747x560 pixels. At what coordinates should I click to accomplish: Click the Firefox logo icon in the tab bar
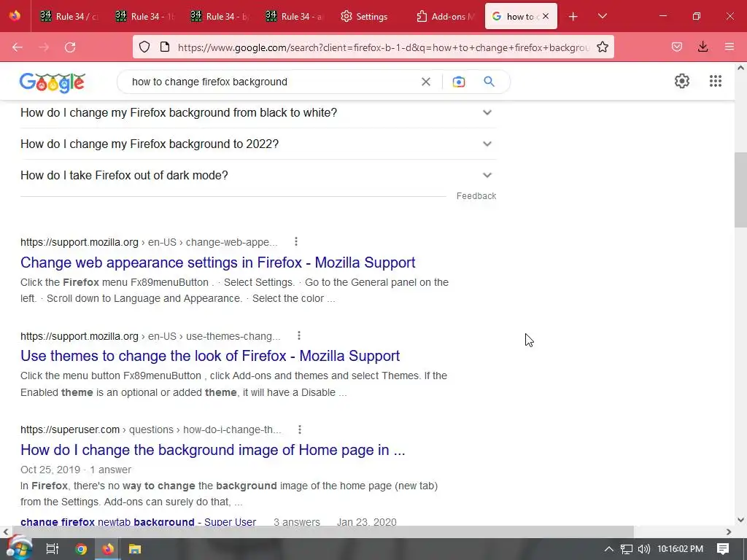[x=15, y=16]
